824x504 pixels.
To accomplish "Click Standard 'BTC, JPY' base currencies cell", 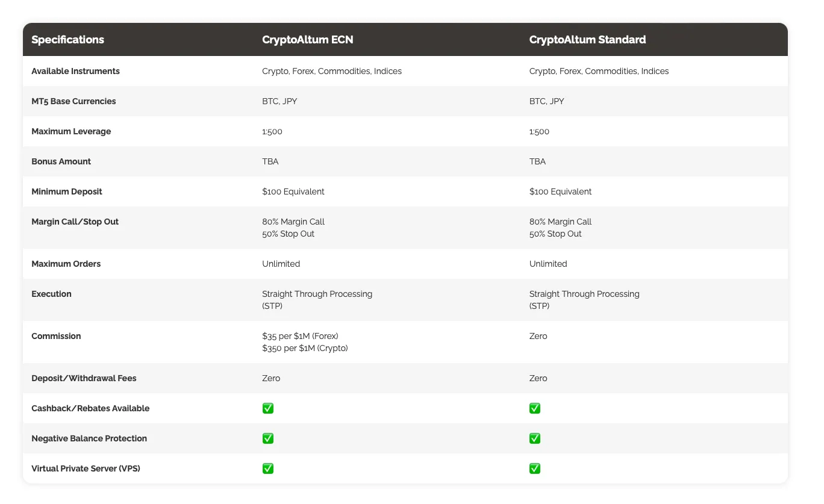I will coord(547,101).
